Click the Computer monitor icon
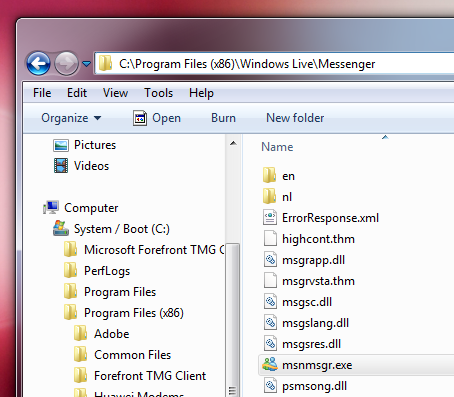454x397 pixels. click(51, 207)
